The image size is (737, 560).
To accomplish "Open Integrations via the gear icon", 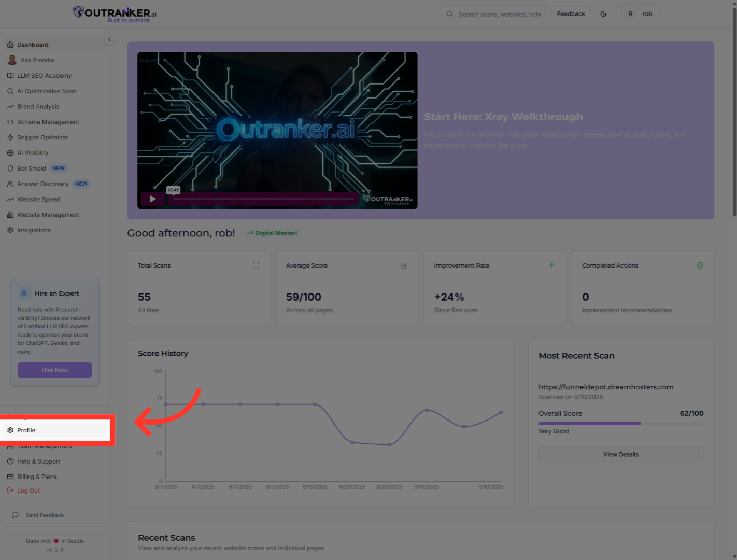I will tap(10, 230).
